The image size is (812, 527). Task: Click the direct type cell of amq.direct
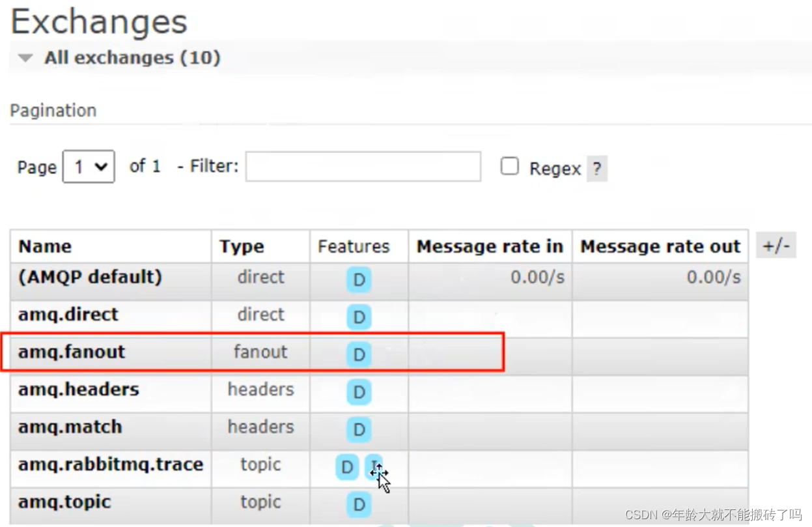[x=260, y=315]
